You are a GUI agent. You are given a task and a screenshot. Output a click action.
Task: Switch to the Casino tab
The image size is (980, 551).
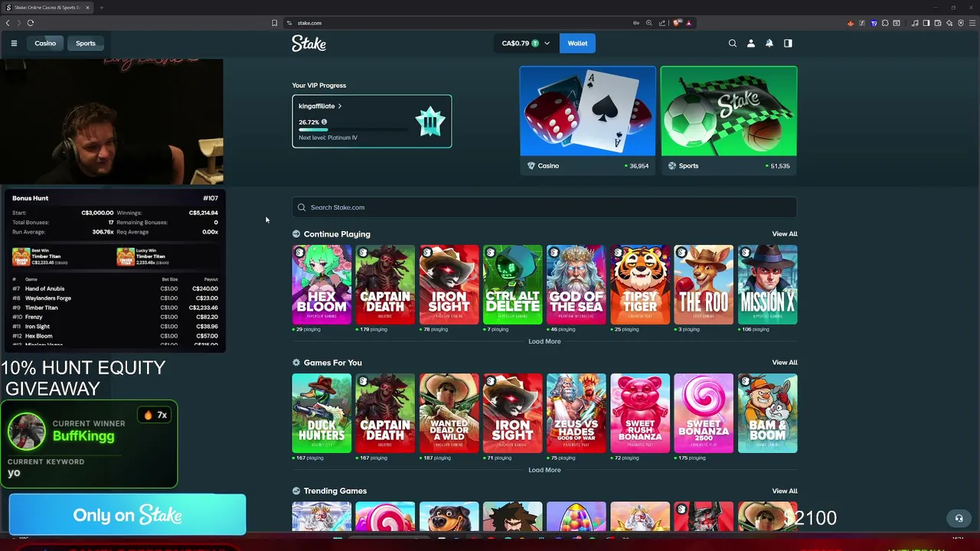click(x=45, y=44)
